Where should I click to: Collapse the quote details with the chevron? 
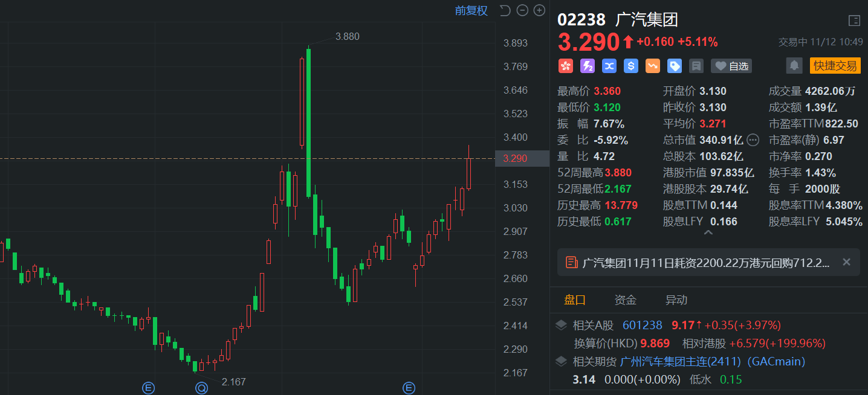pyautogui.click(x=708, y=233)
